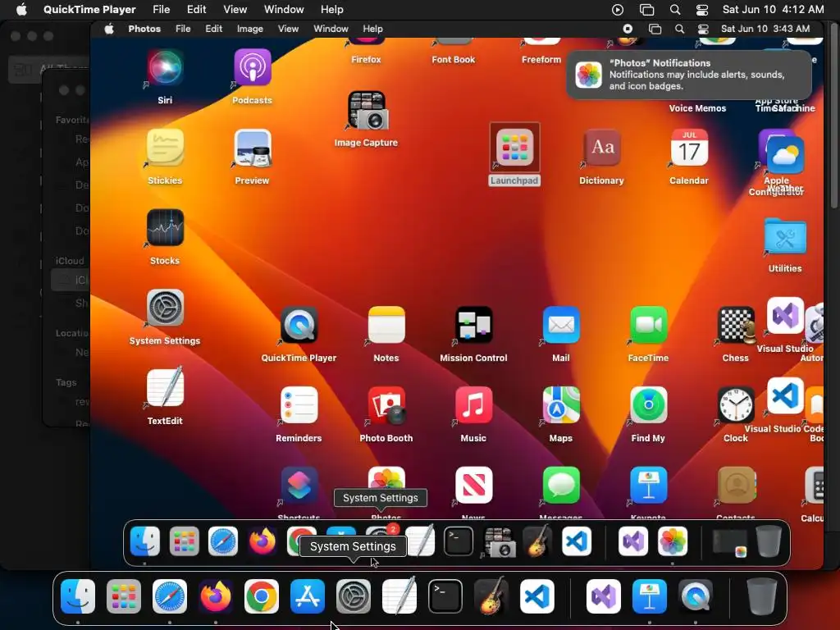This screenshot has width=840, height=630.
Task: Open Siri icon on recorded desktop
Action: (165, 68)
